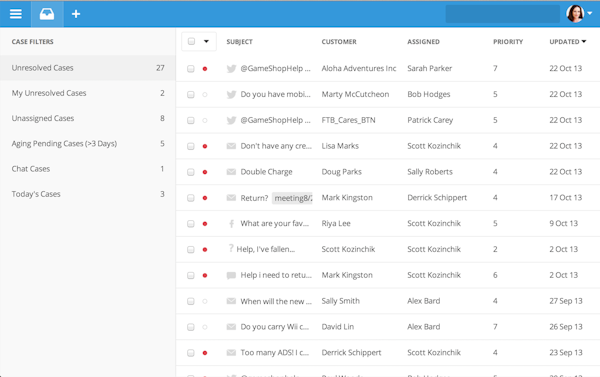Check the Double Charge case checkbox
Viewport: 600px width, 377px height.
tap(191, 172)
